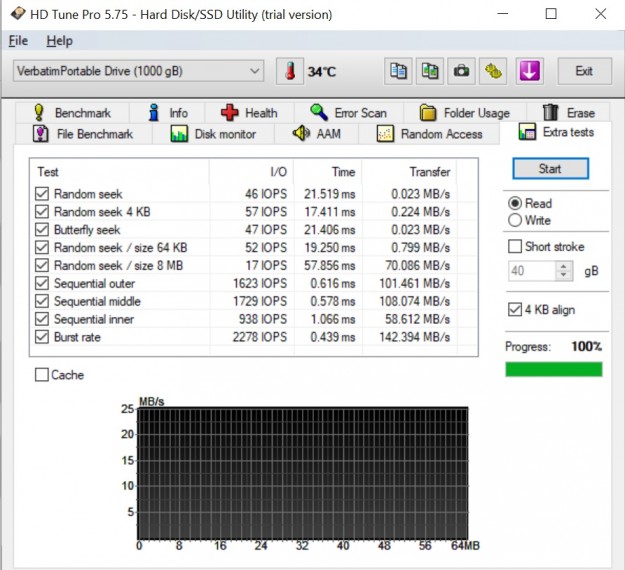Screen dimensions: 625x570
Task: Switch to the Random Access tab
Action: [x=430, y=134]
